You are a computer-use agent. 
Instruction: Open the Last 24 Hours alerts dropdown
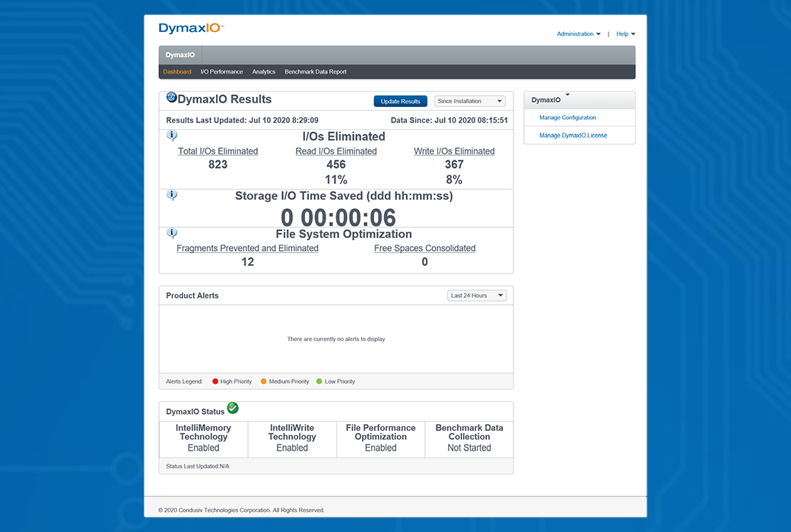pyautogui.click(x=477, y=296)
